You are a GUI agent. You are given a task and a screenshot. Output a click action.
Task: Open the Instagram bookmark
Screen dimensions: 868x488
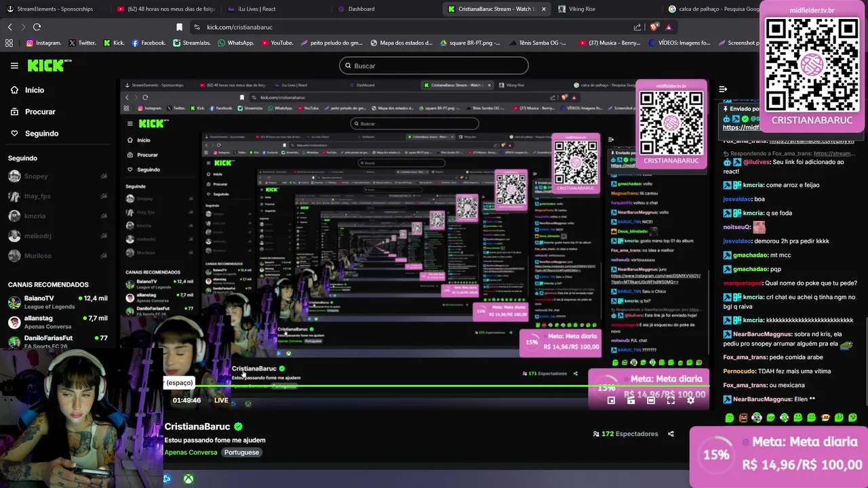[43, 43]
